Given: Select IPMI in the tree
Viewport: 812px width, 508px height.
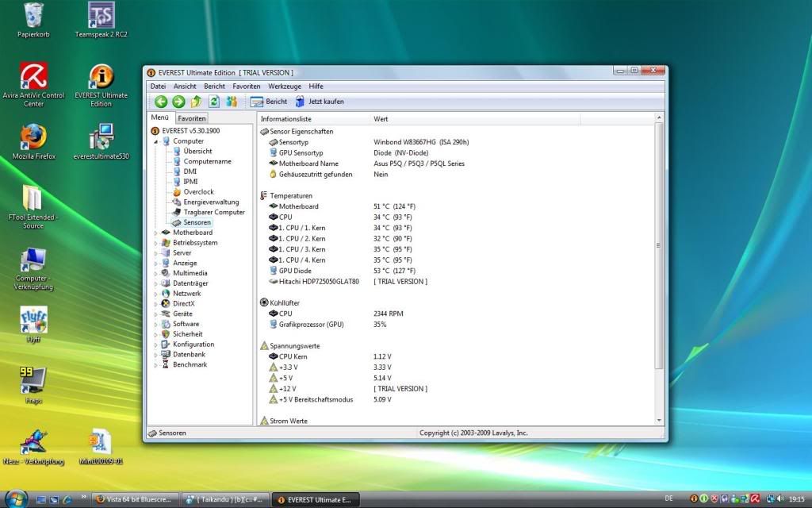Looking at the screenshot, I should [x=190, y=182].
